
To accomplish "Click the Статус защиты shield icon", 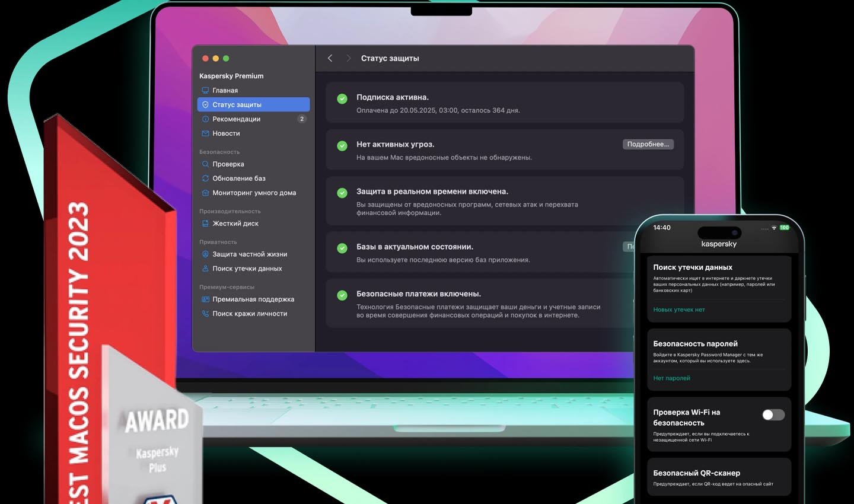I will [x=205, y=105].
